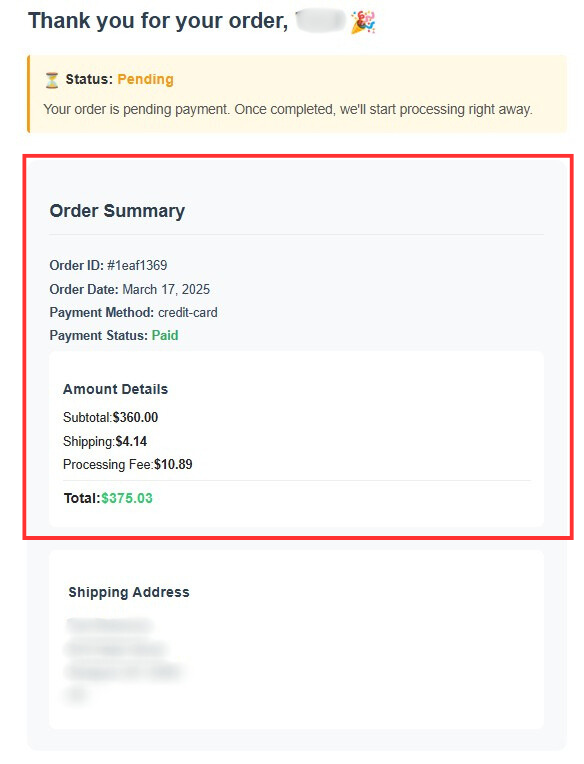Click the party popper emoji

pyautogui.click(x=363, y=22)
